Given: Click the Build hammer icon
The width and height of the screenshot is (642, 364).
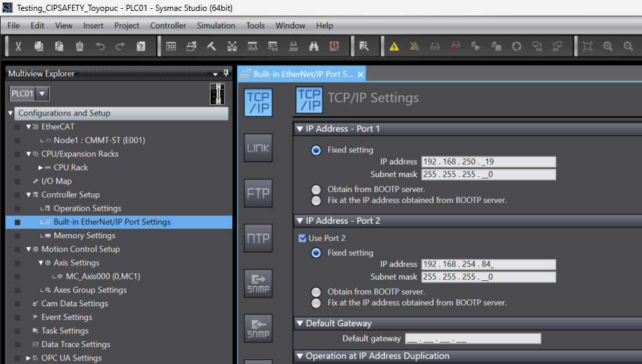Looking at the screenshot, I should pyautogui.click(x=211, y=46).
